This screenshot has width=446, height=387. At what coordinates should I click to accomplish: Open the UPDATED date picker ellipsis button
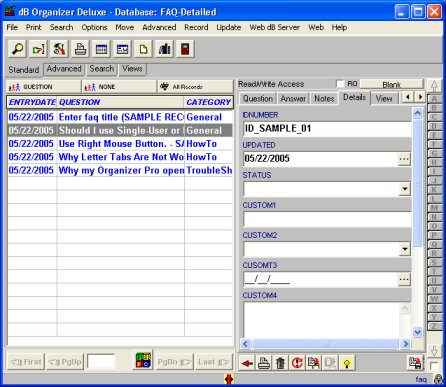tap(404, 159)
